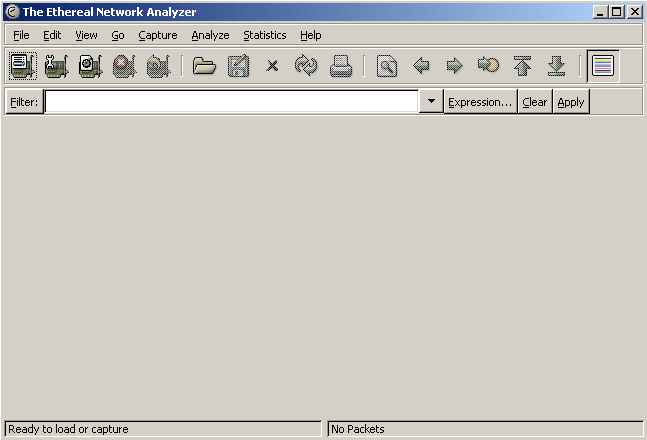
Task: Open a capture file folder icon
Action: [204, 66]
